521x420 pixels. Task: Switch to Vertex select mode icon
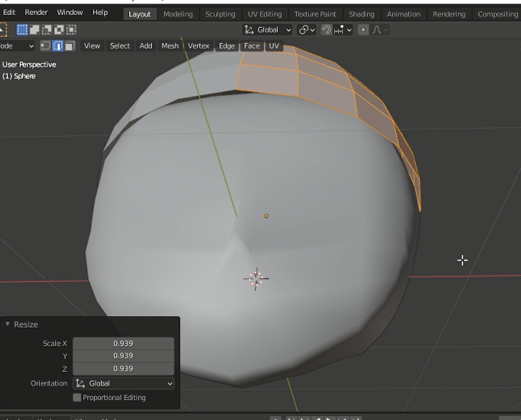[x=46, y=46]
